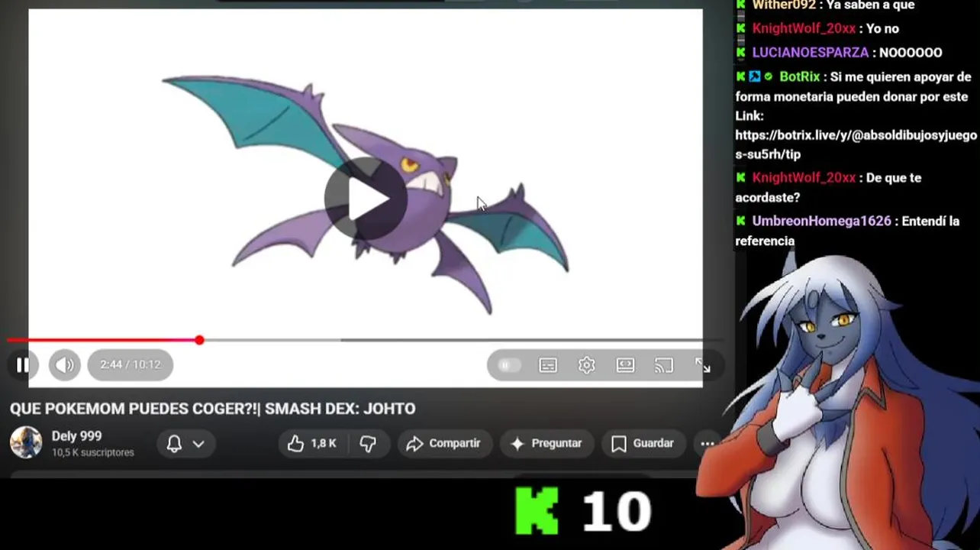Viewport: 980px width, 550px height.
Task: Pause the video with the pause button
Action: pyautogui.click(x=23, y=365)
